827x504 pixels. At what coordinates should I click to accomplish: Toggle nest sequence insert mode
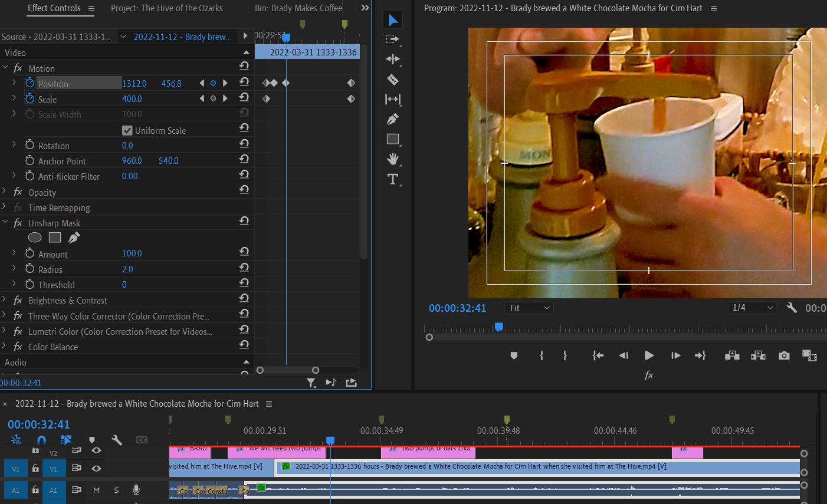click(x=16, y=440)
